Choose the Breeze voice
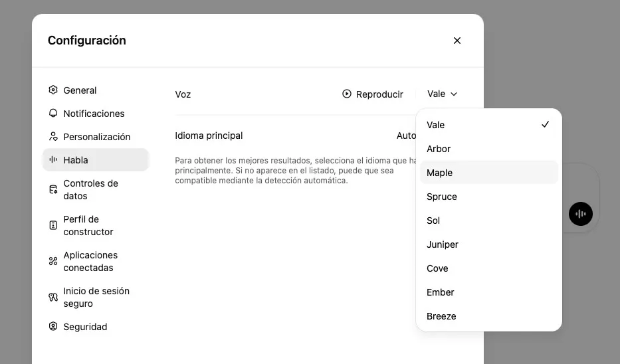This screenshot has width=620, height=364. pos(489,316)
